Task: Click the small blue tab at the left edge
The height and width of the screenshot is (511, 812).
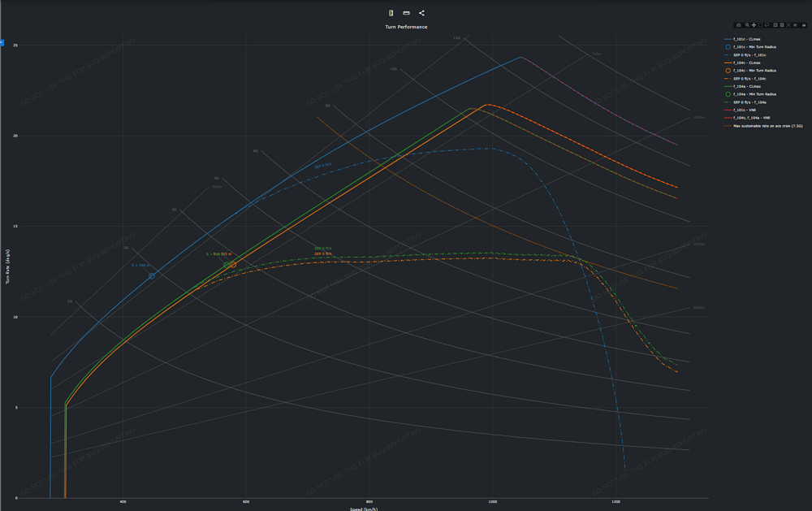Action: [2, 42]
